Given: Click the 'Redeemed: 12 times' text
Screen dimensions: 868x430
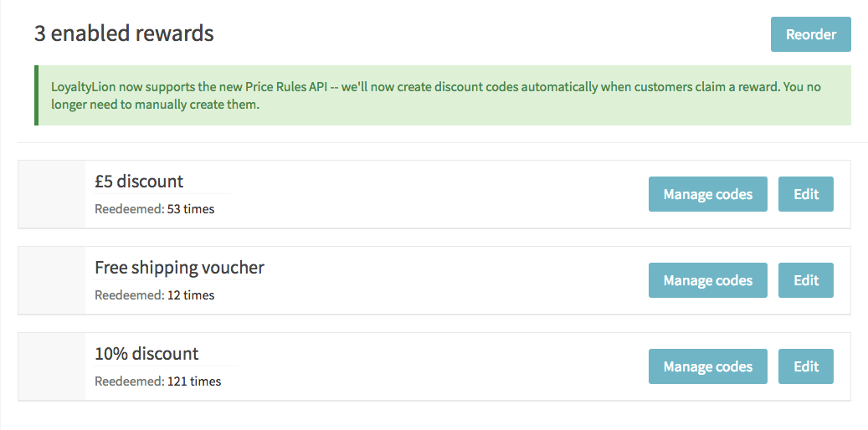Looking at the screenshot, I should coord(154,295).
